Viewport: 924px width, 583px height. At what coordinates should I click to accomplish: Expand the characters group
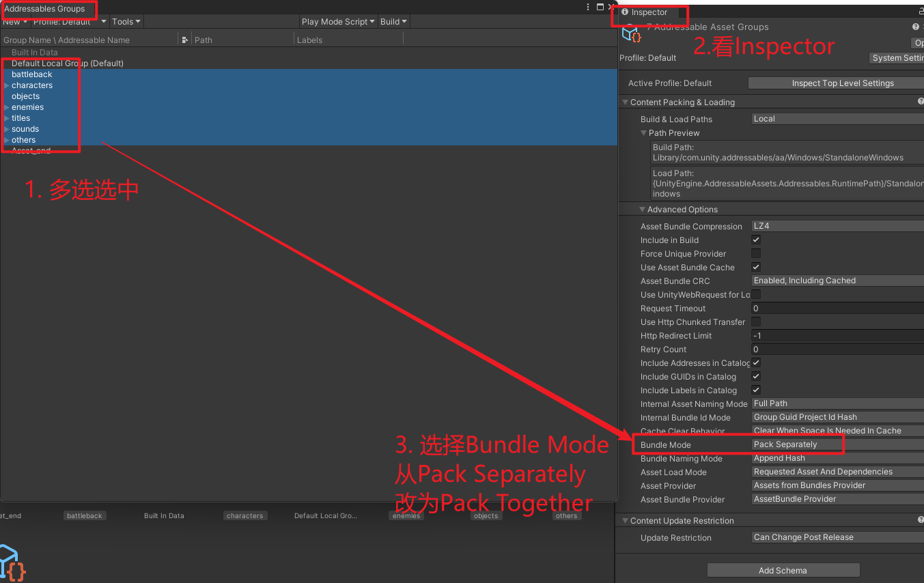[7, 85]
